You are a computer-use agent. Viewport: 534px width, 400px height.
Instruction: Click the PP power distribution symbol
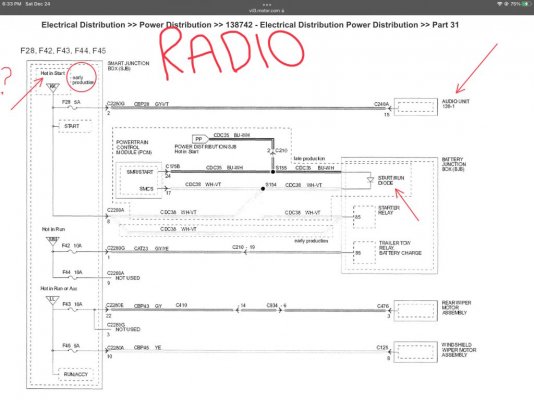click(x=200, y=139)
